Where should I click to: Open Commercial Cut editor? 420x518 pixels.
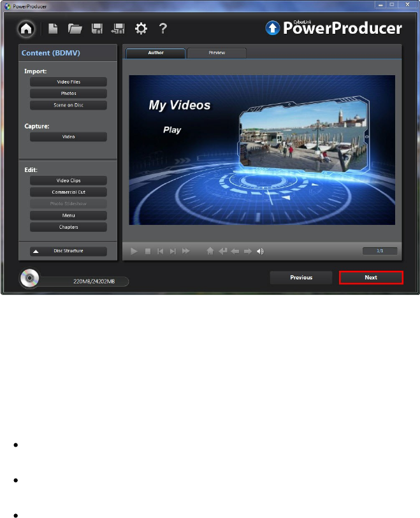click(68, 192)
